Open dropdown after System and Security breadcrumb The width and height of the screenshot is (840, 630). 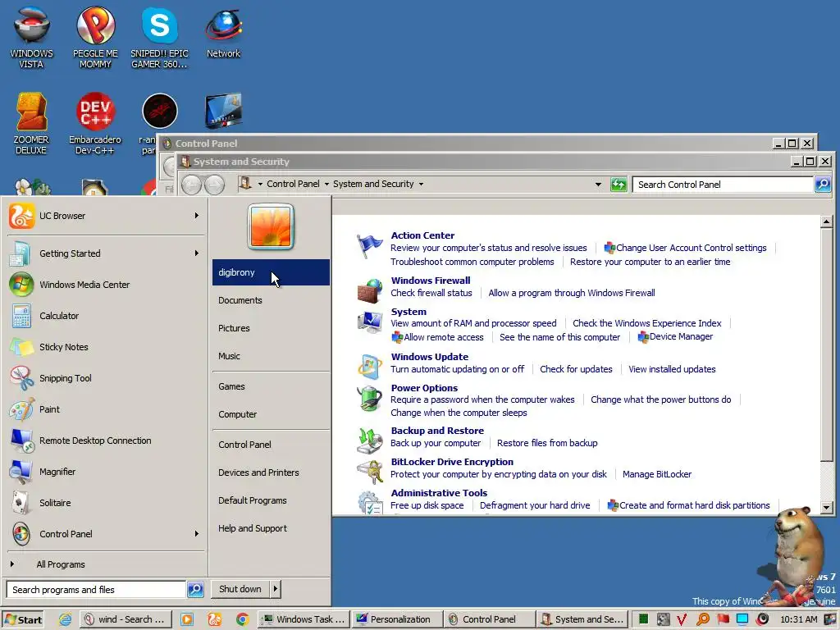coord(421,185)
